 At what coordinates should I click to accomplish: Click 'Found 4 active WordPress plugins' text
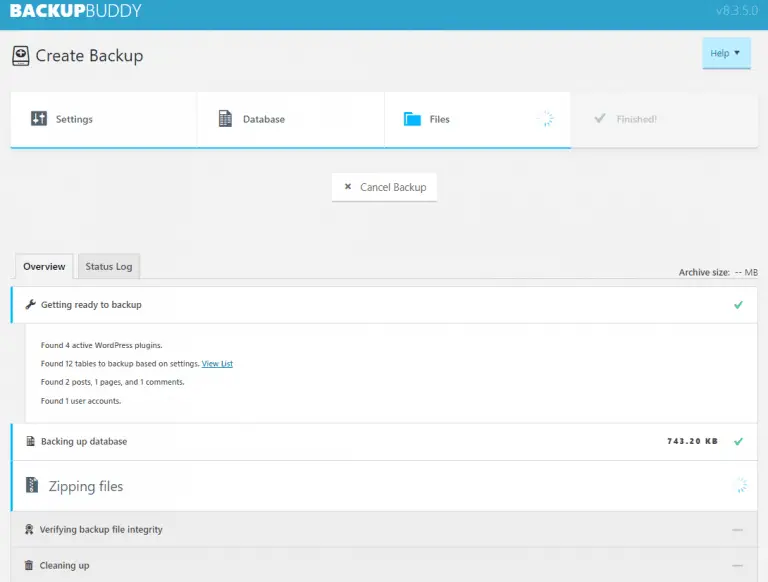[x=101, y=345]
